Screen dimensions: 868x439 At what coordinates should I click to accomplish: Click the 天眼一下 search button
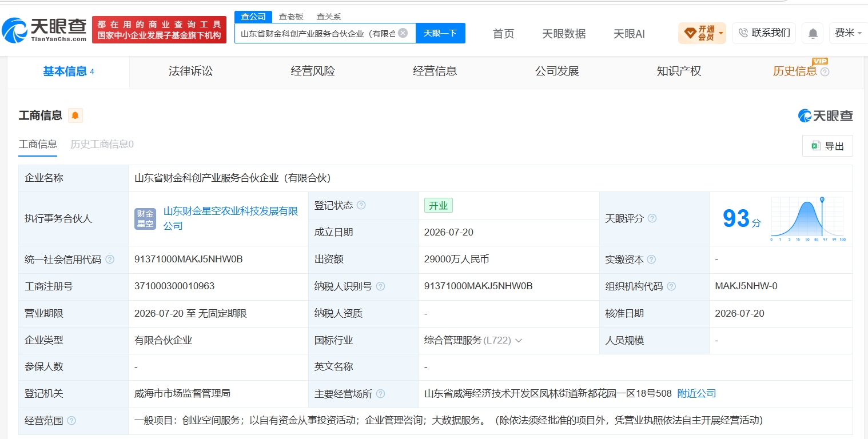(x=440, y=33)
